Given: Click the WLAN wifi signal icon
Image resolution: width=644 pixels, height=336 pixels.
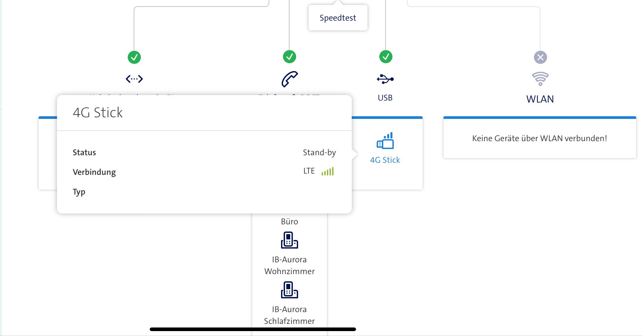Looking at the screenshot, I should point(540,79).
